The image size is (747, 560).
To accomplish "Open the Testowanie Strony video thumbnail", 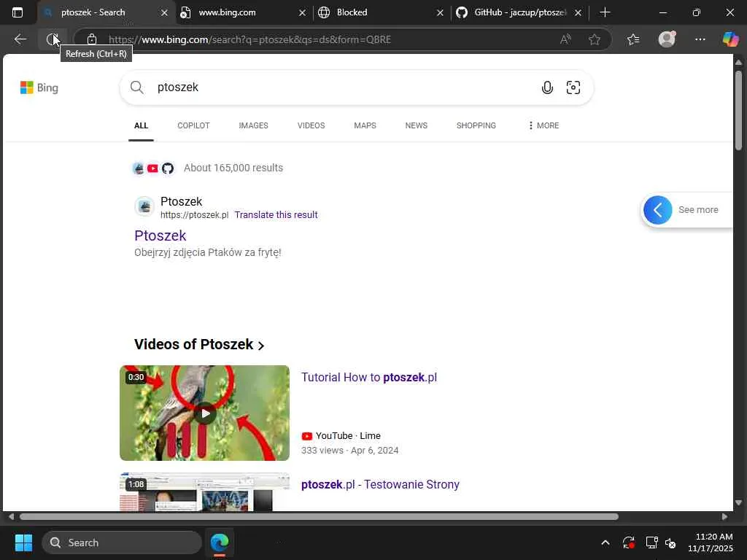I will click(204, 492).
